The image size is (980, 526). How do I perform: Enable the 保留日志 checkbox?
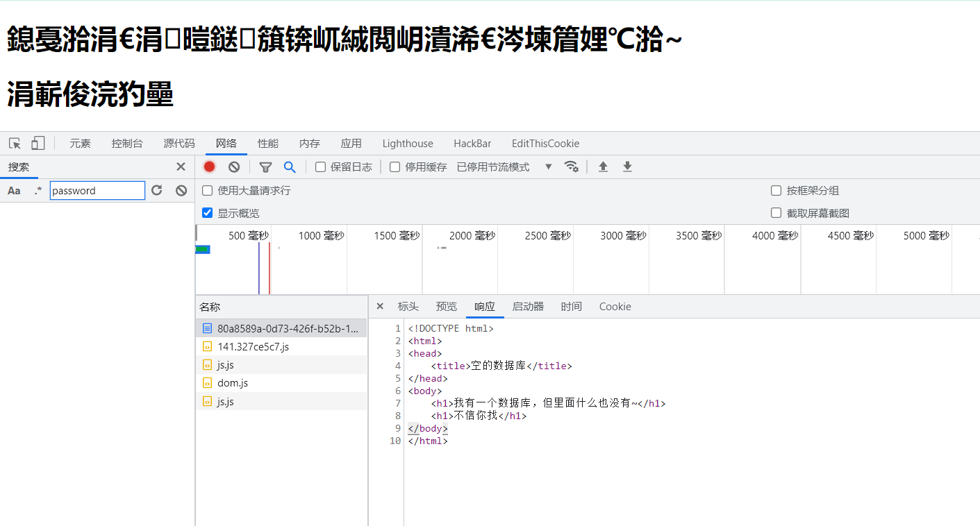point(320,167)
